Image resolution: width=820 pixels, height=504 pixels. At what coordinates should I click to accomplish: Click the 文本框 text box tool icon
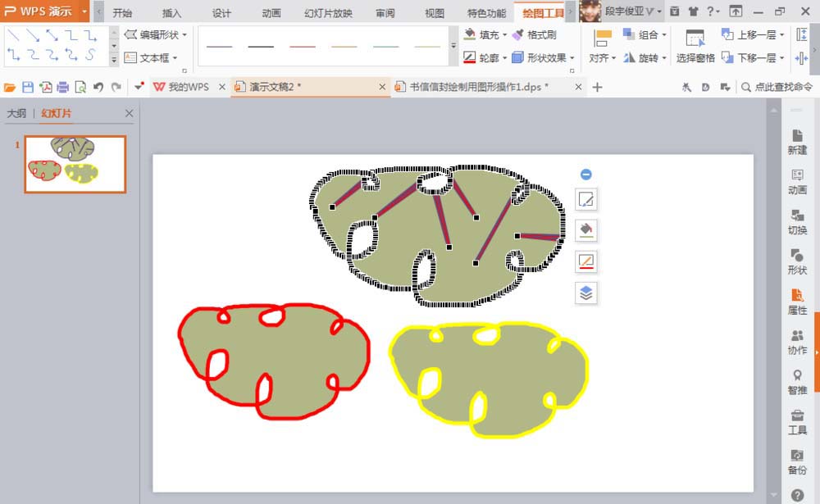click(x=131, y=57)
